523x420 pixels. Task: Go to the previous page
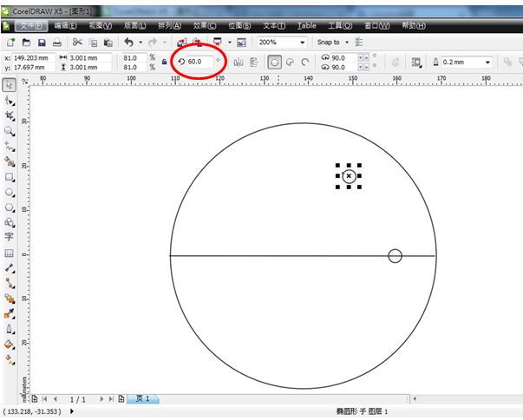[56, 398]
